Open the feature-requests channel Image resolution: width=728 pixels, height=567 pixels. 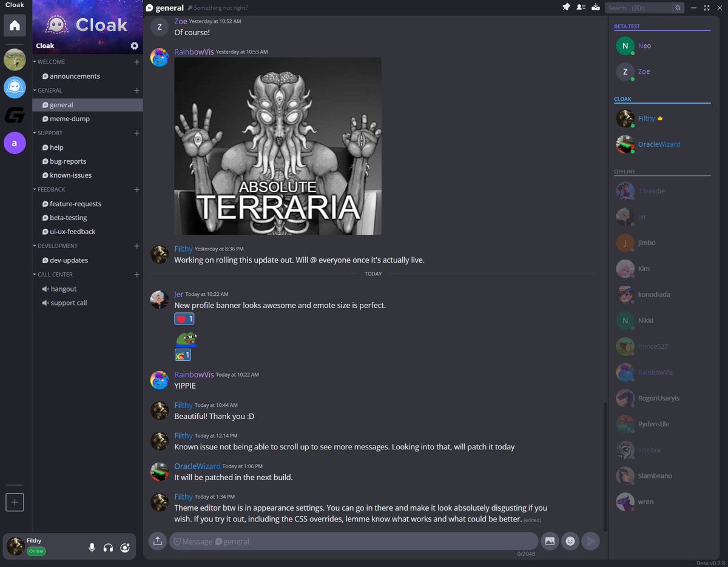pyautogui.click(x=88, y=204)
